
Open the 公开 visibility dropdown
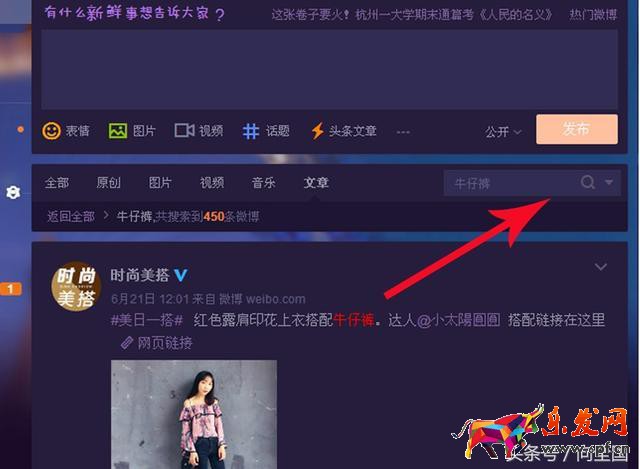503,132
